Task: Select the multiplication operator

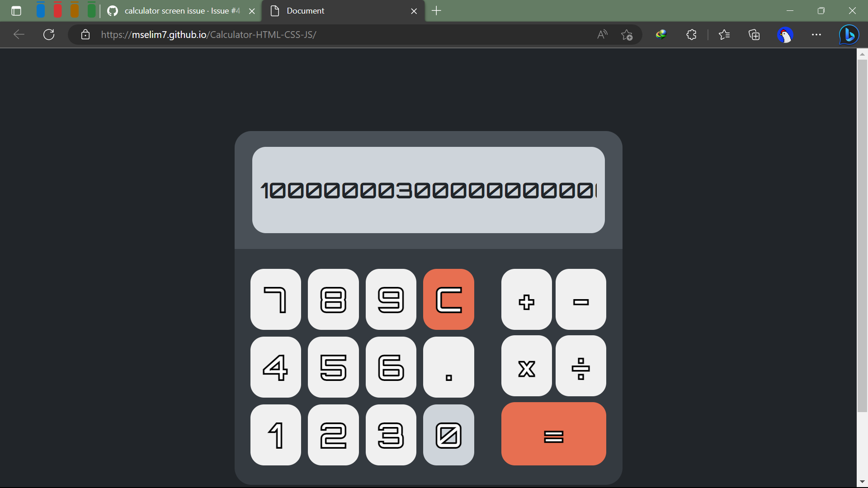Action: [526, 367]
